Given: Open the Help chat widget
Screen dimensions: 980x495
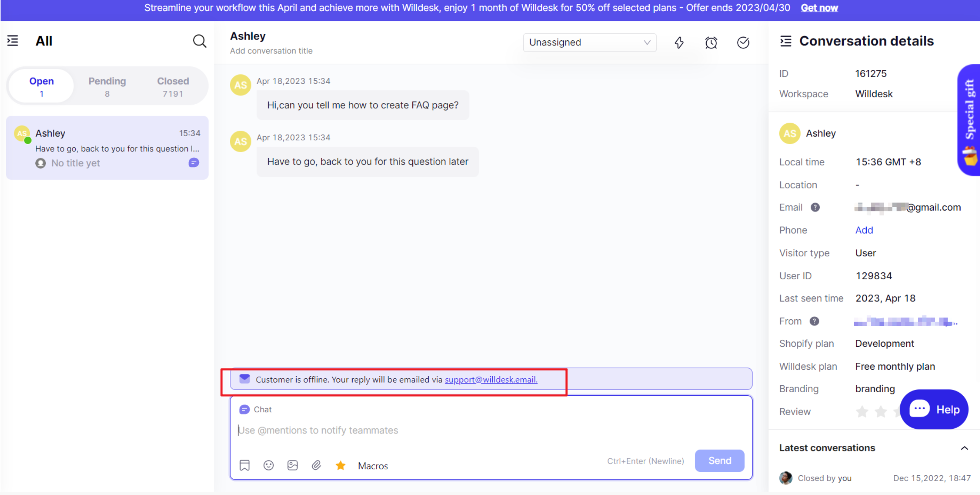Looking at the screenshot, I should [x=934, y=409].
